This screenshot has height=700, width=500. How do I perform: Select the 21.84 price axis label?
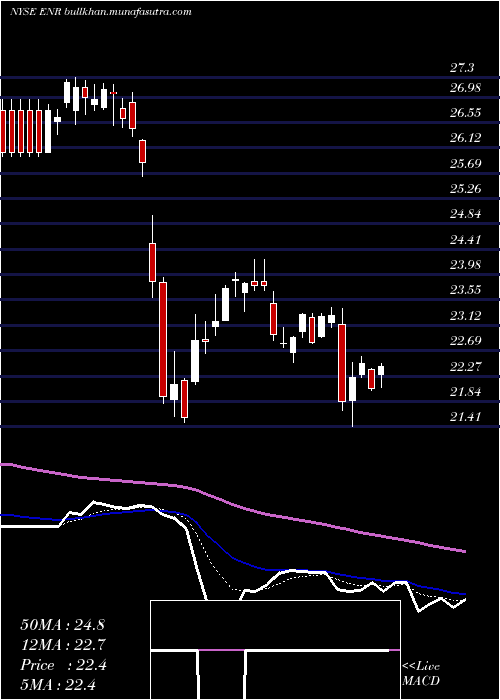click(465, 392)
